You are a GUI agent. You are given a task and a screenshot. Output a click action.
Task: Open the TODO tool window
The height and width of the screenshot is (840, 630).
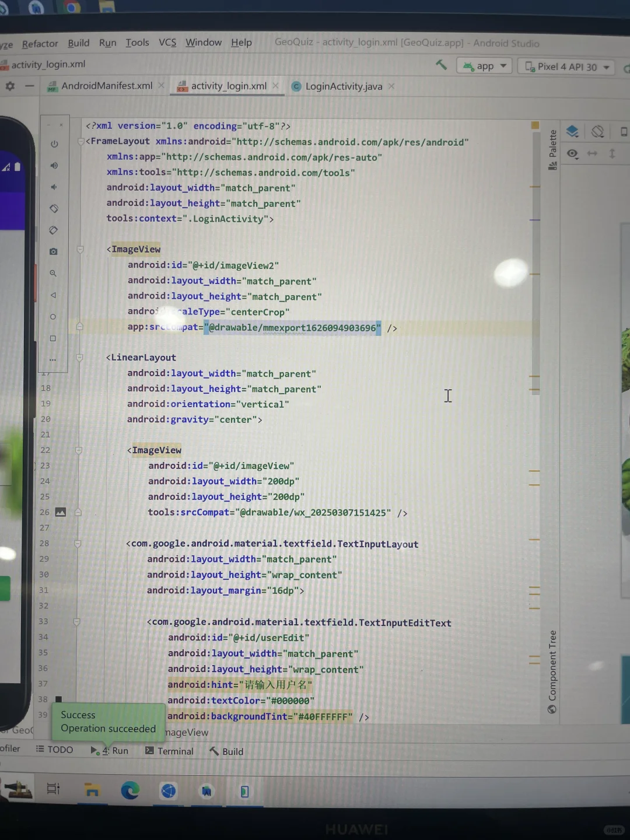[x=54, y=750]
